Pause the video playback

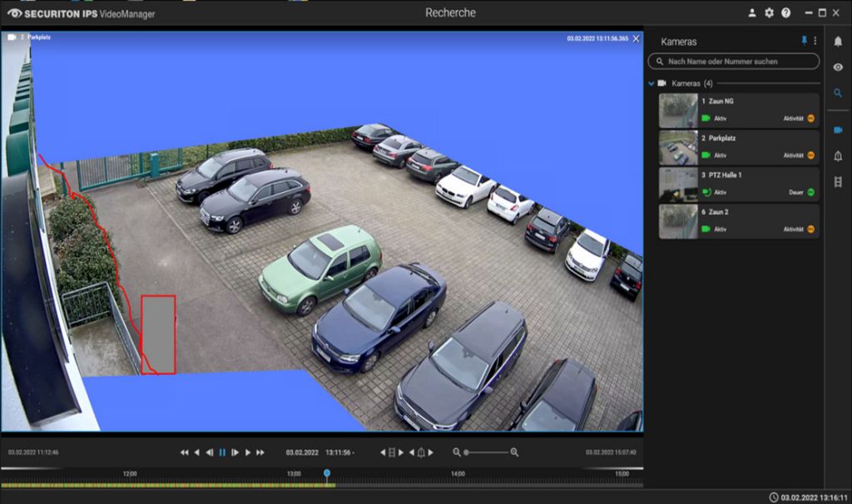[222, 452]
